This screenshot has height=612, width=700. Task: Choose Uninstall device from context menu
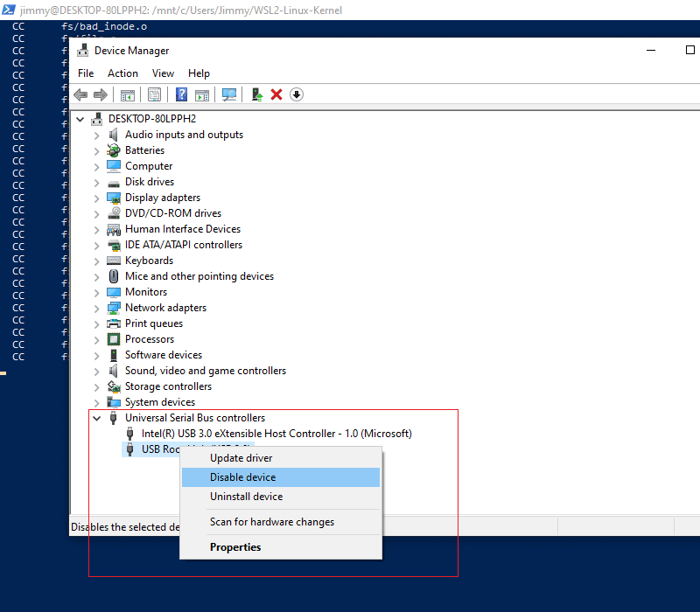pyautogui.click(x=281, y=497)
